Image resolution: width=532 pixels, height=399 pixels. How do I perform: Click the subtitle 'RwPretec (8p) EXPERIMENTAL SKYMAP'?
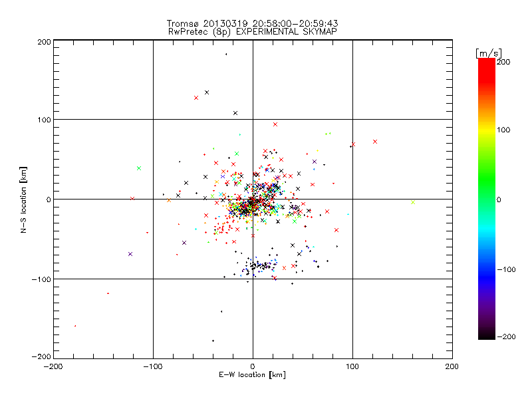253,31
